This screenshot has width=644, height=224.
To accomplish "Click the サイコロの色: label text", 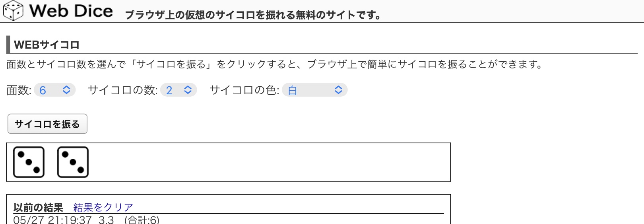I will click(244, 90).
